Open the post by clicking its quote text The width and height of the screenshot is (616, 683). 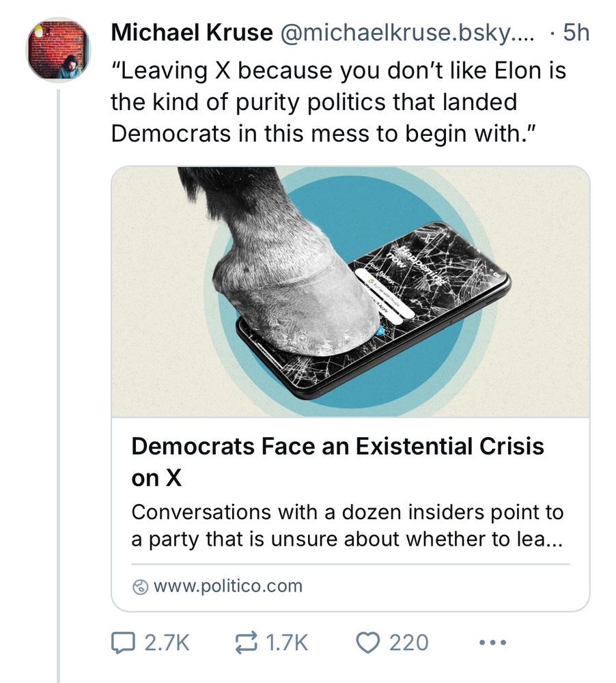pyautogui.click(x=338, y=101)
